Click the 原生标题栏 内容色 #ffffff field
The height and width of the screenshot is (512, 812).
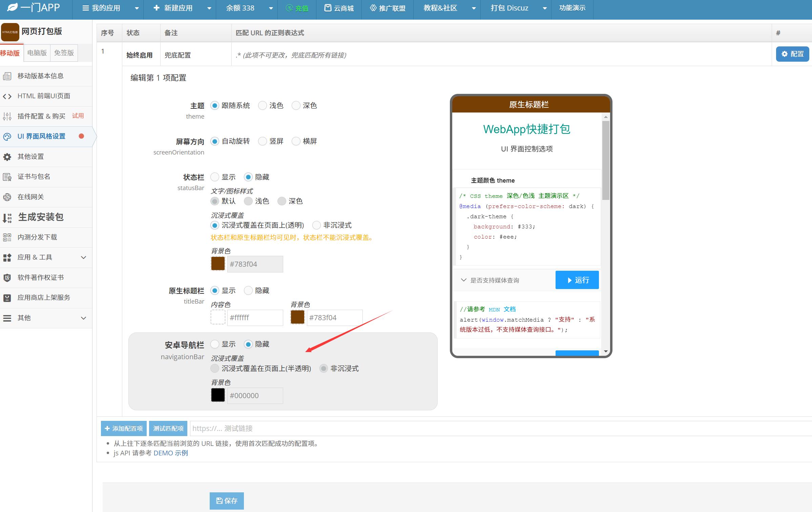click(255, 318)
